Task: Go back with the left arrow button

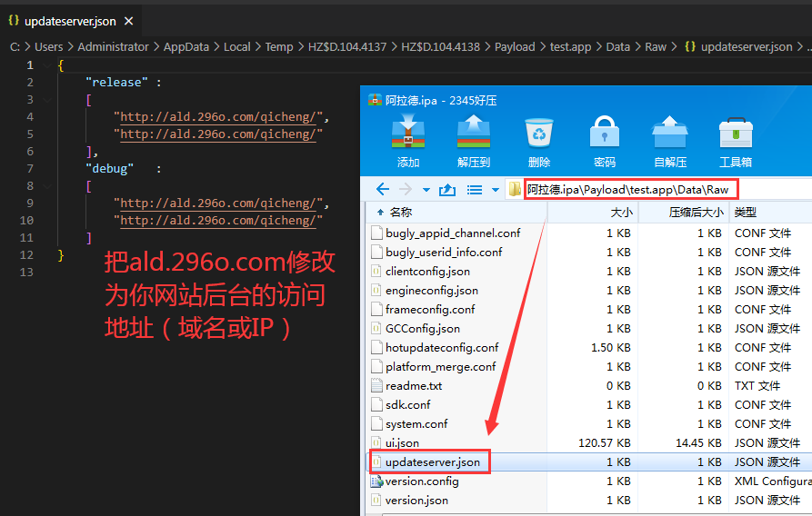Action: click(x=383, y=190)
